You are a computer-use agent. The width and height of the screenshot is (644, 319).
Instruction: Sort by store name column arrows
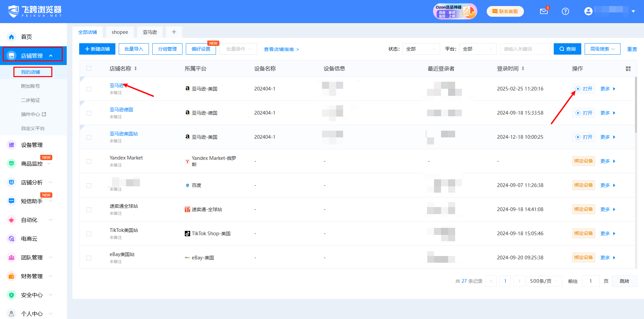pos(136,69)
